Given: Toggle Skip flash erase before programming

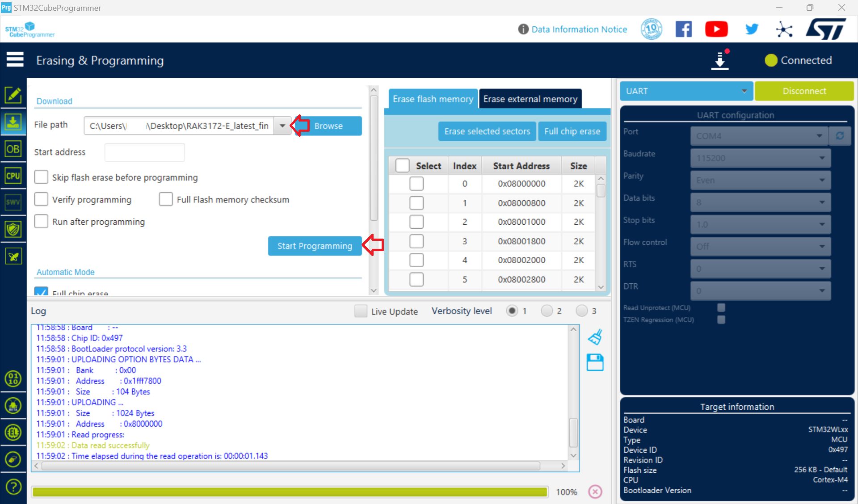Looking at the screenshot, I should pos(41,177).
